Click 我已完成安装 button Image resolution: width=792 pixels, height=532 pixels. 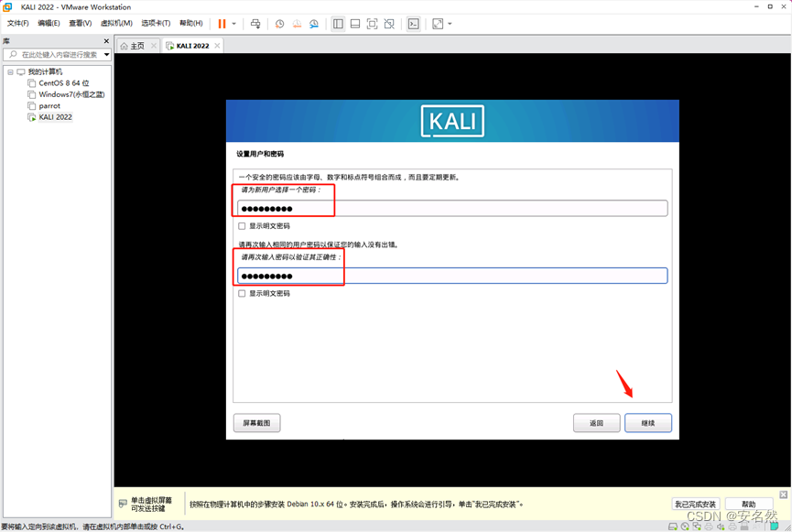(x=696, y=505)
